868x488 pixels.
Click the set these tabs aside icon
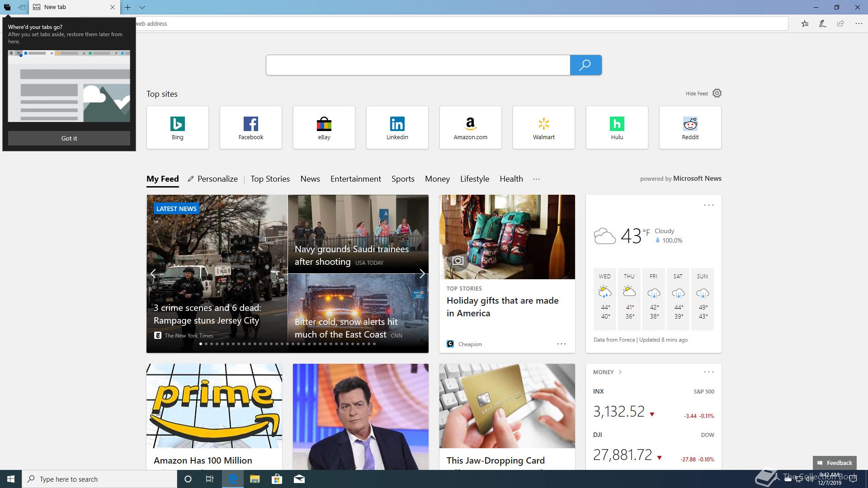point(22,7)
